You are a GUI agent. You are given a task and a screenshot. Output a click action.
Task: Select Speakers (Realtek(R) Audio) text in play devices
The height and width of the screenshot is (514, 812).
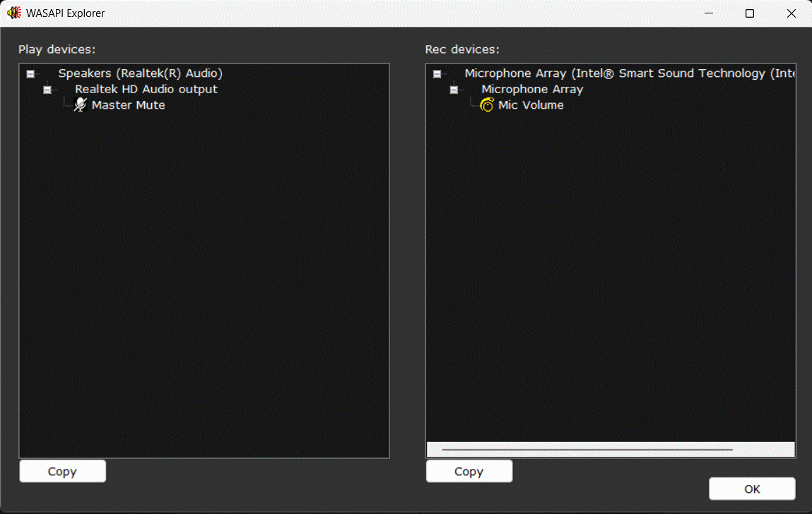(x=140, y=73)
